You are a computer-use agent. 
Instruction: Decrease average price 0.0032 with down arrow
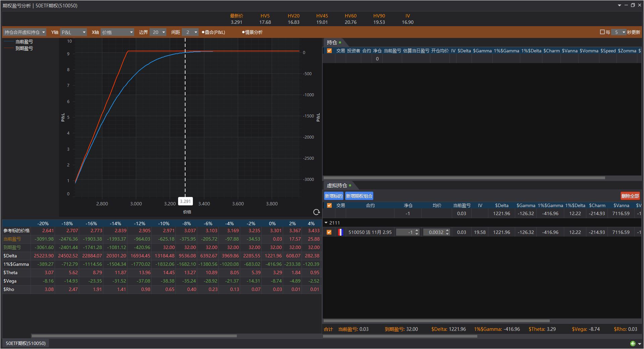(447, 234)
